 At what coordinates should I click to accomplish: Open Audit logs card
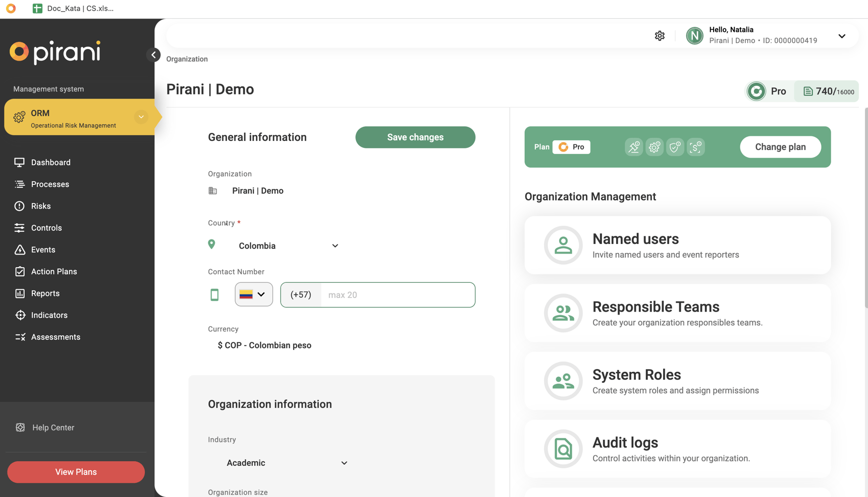point(677,449)
